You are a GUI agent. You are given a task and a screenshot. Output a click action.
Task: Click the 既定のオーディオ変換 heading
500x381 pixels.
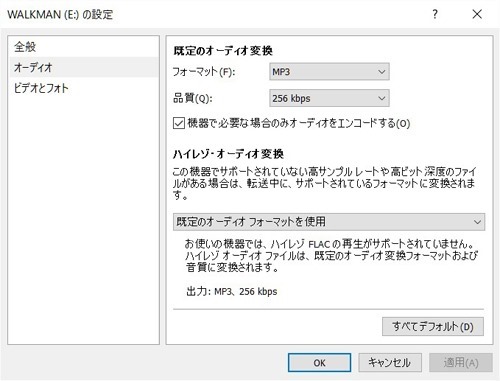click(223, 51)
